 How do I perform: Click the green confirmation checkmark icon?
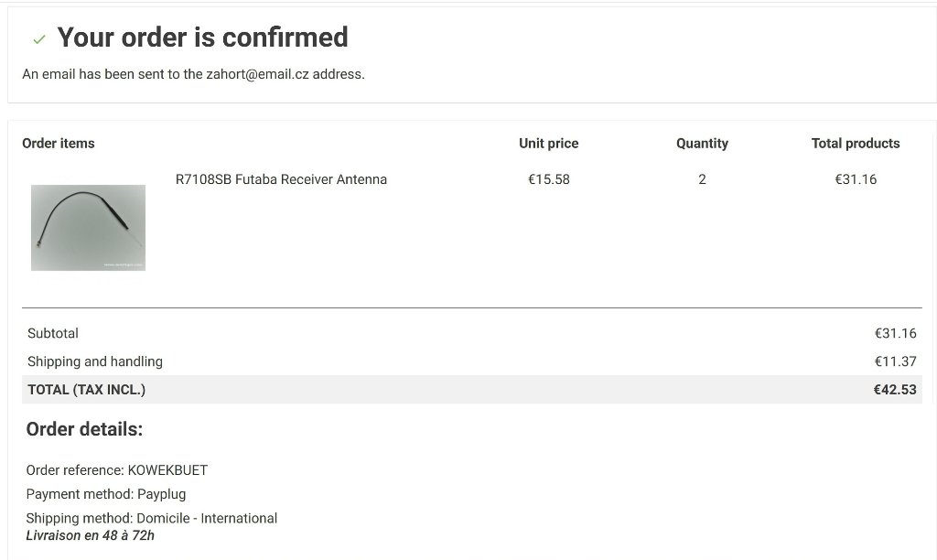(39, 39)
